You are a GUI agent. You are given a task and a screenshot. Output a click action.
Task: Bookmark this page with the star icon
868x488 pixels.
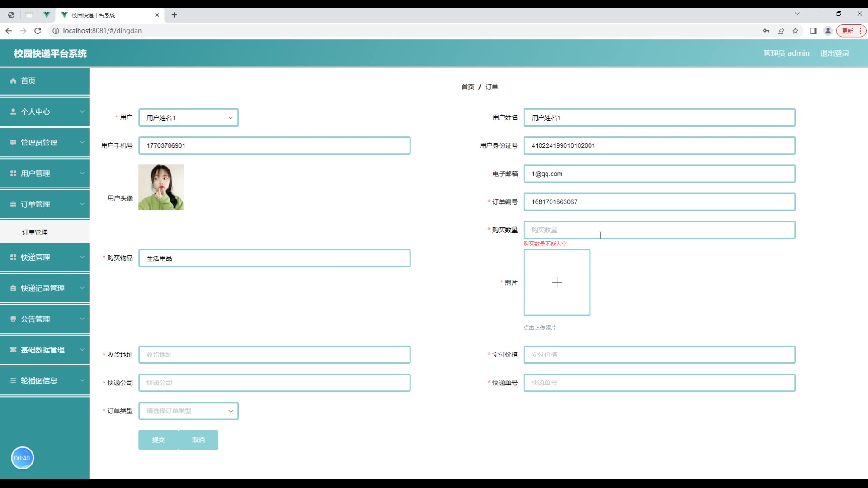coord(795,31)
